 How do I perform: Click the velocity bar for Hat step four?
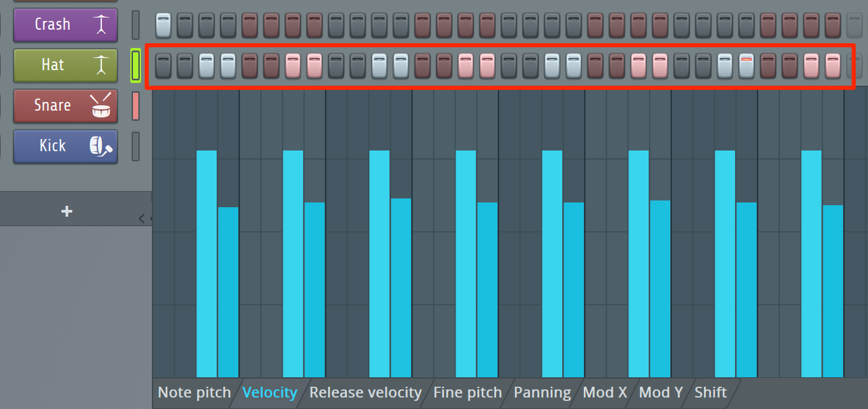point(228,292)
